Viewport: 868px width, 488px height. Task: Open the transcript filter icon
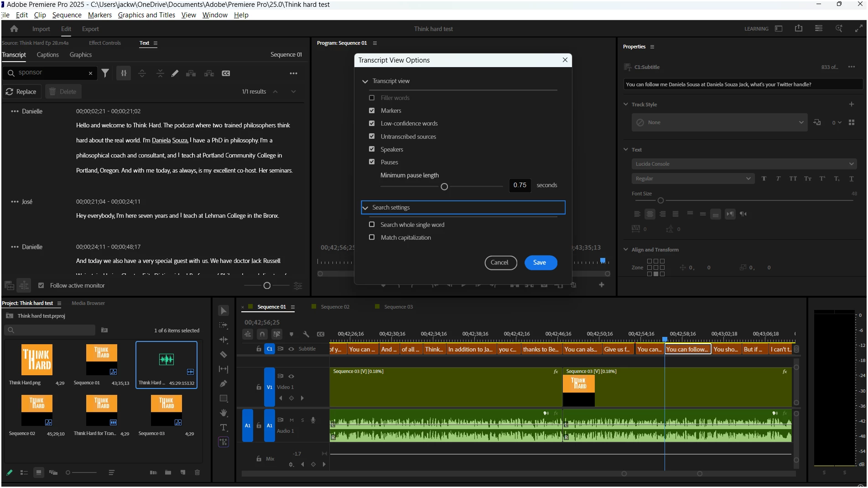pos(105,73)
